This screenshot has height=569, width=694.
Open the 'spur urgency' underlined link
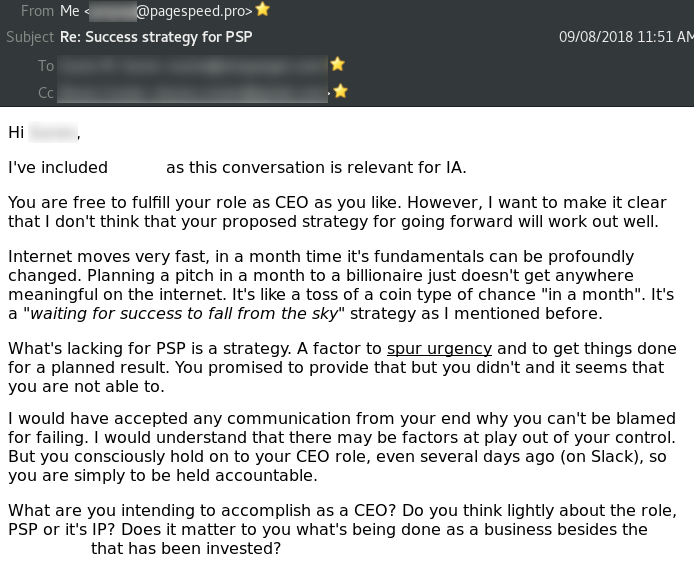[439, 349]
